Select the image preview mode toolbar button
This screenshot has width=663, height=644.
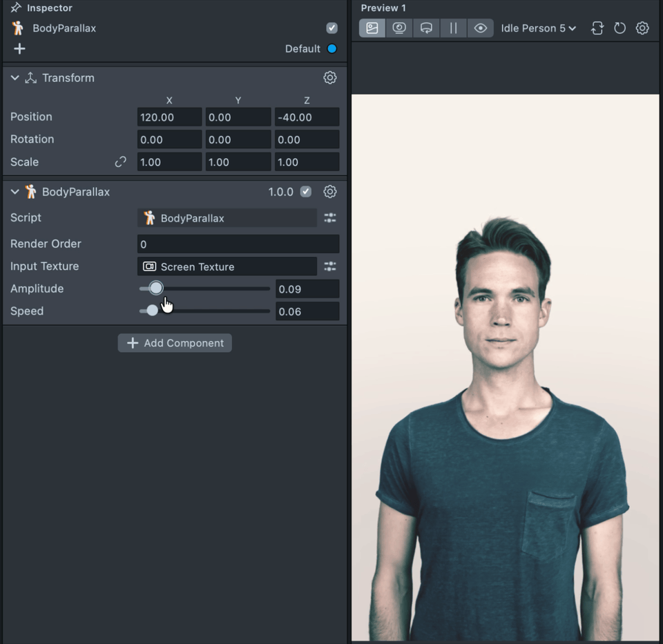[372, 28]
